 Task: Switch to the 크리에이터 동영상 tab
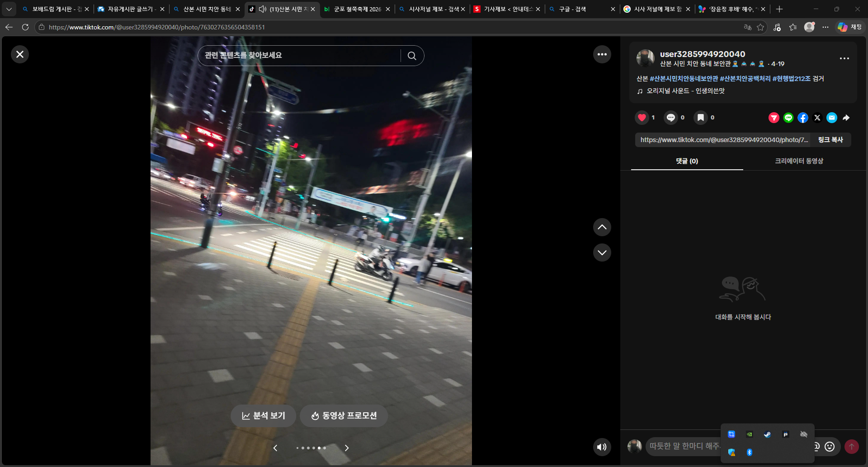click(x=799, y=161)
